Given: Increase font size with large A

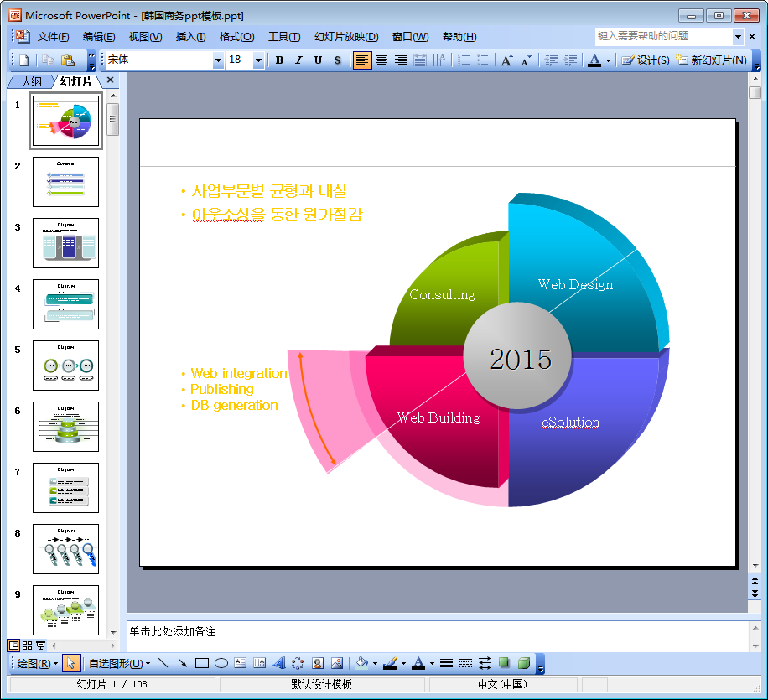Looking at the screenshot, I should [x=507, y=60].
